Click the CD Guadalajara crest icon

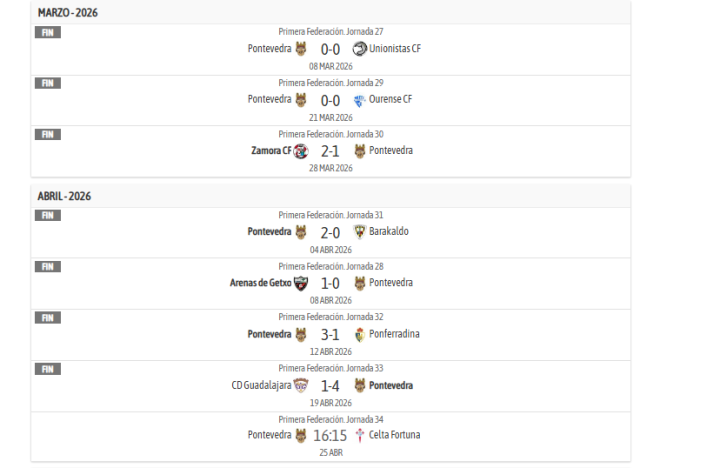point(301,386)
